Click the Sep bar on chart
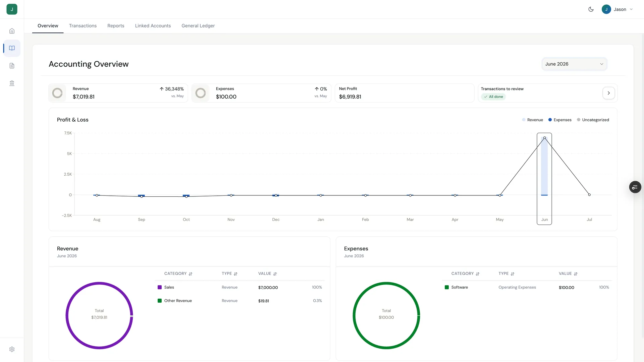Screen dimensions: 644x362 click(142, 196)
